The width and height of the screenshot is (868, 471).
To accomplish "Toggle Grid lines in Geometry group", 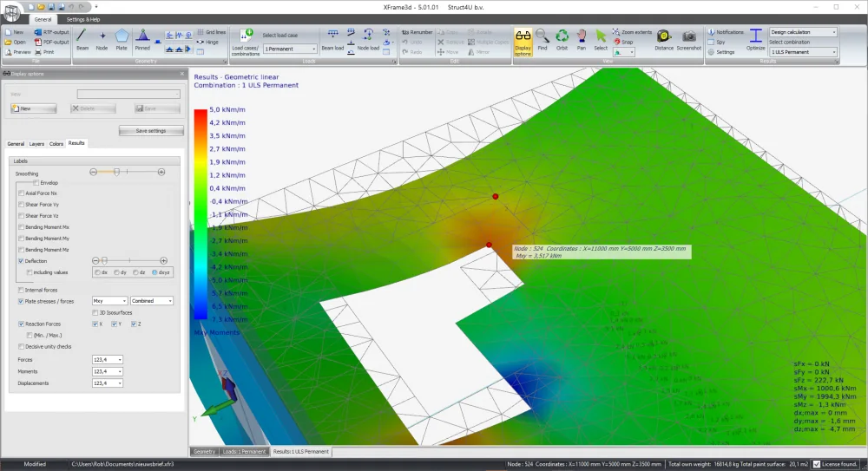I will click(212, 32).
